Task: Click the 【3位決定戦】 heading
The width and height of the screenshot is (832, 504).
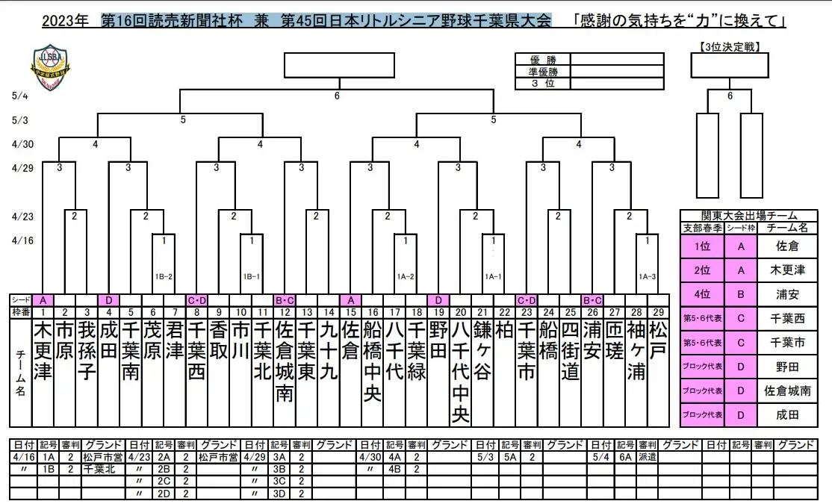Action: [x=730, y=47]
